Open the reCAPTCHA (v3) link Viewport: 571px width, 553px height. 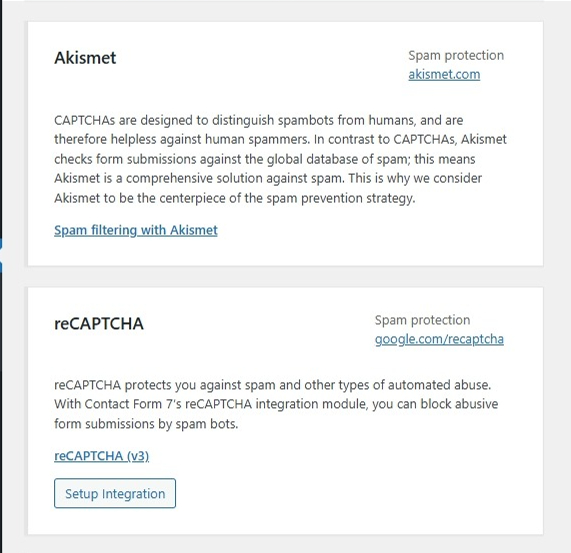[102, 456]
